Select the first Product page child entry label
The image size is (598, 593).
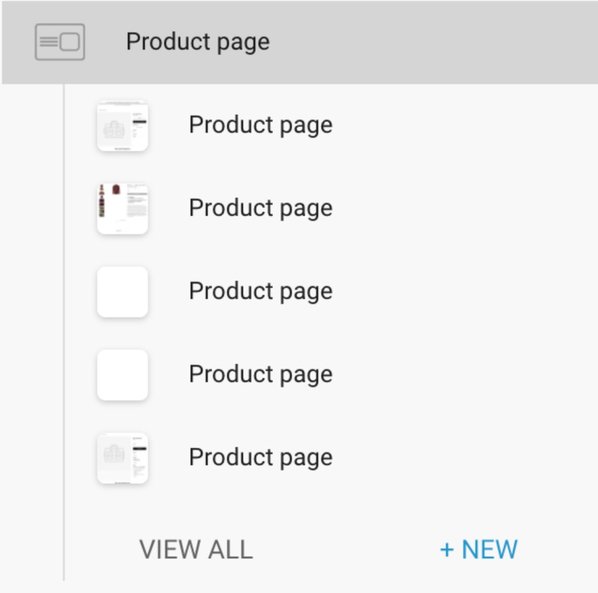click(x=261, y=125)
